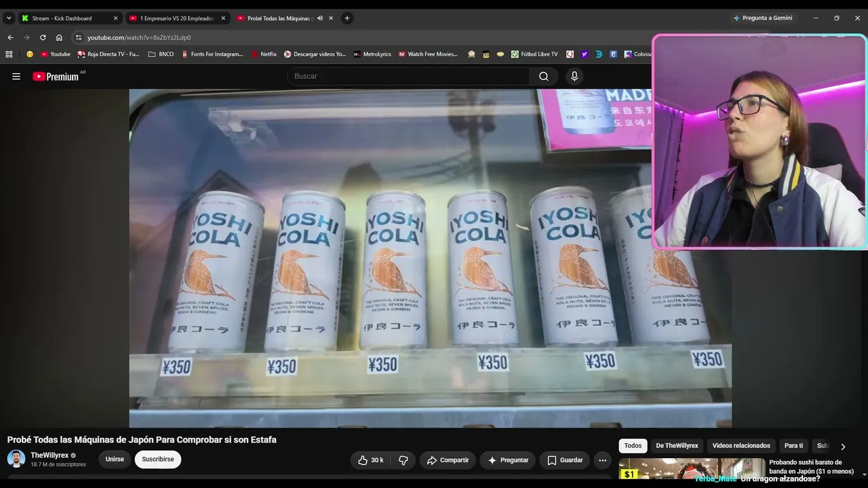Click the Unirse membership button
The width and height of the screenshot is (868, 488).
click(x=115, y=460)
